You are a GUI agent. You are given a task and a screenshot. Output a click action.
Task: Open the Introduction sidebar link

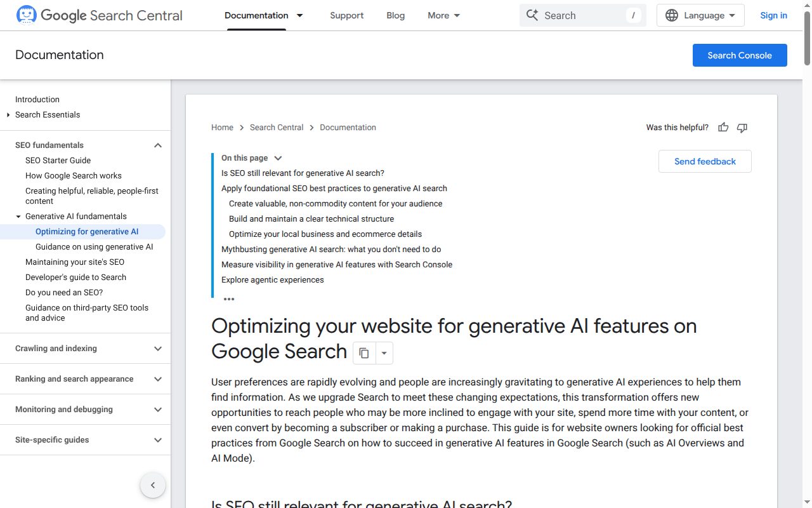37,100
